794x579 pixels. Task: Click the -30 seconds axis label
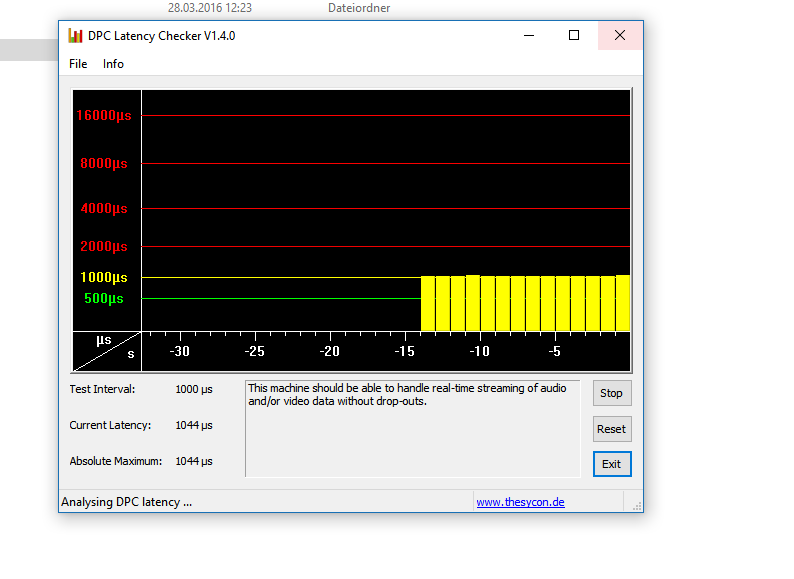click(179, 352)
